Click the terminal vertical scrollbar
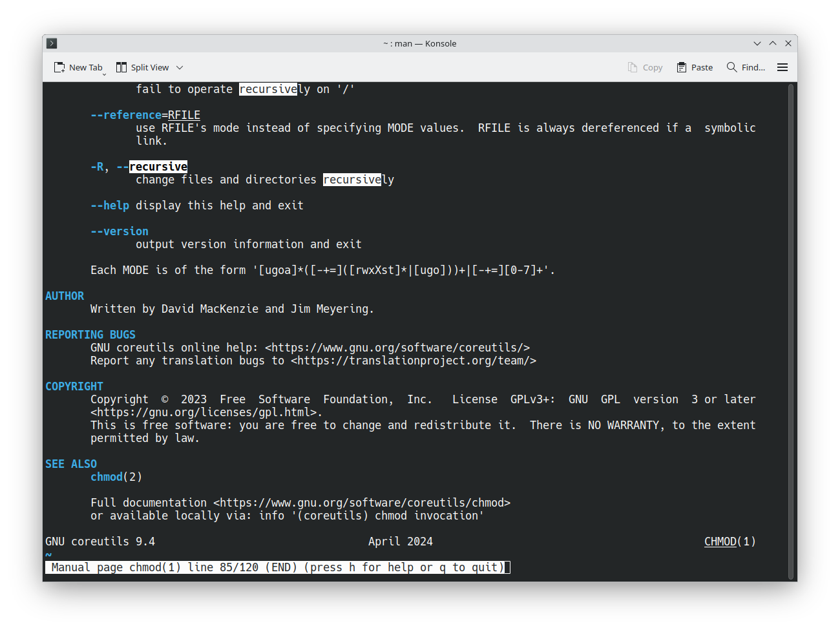Image resolution: width=840 pixels, height=632 pixels. click(790, 331)
